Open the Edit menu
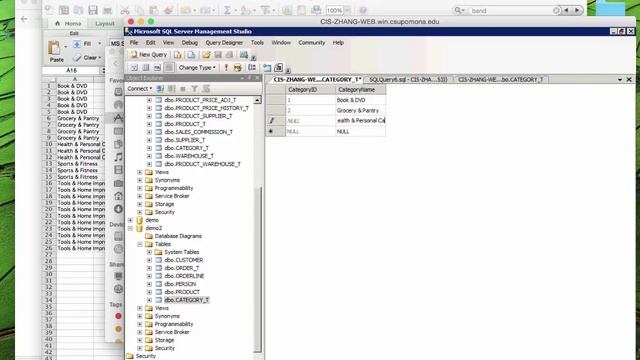Image resolution: width=640 pixels, height=360 pixels. click(150, 42)
